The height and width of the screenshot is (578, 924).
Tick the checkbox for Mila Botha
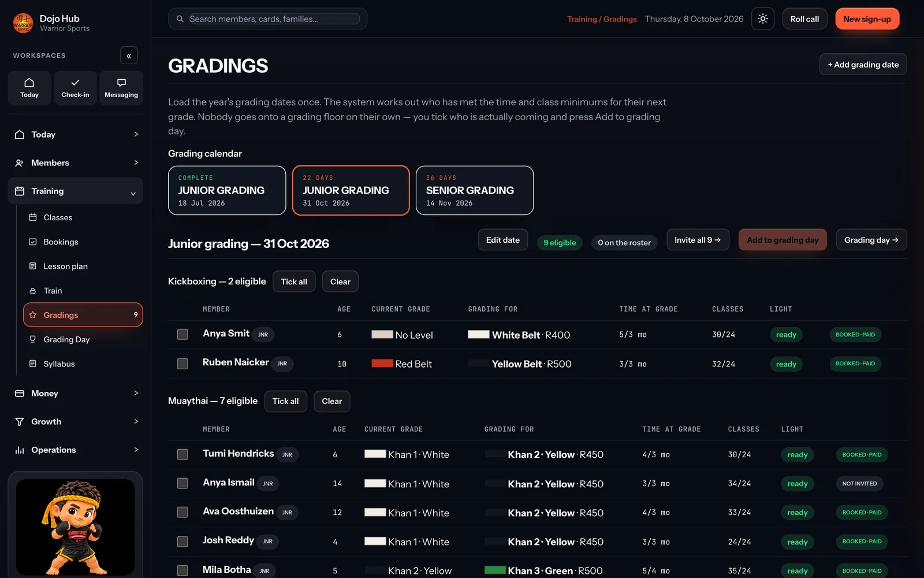click(x=182, y=570)
